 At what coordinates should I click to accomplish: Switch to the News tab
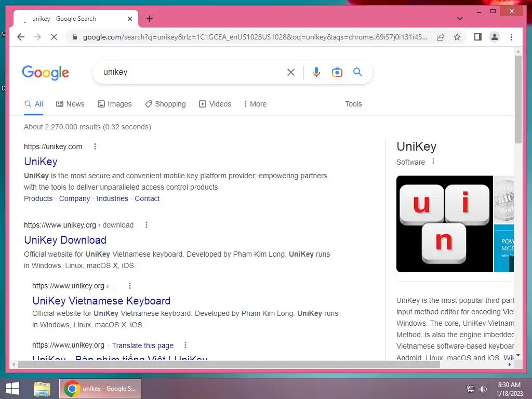(x=70, y=104)
